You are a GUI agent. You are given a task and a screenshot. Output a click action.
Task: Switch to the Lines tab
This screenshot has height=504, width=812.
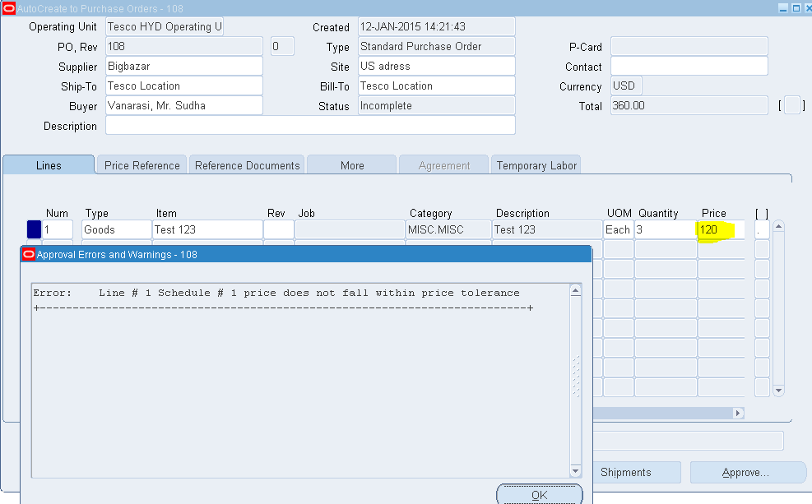click(49, 165)
